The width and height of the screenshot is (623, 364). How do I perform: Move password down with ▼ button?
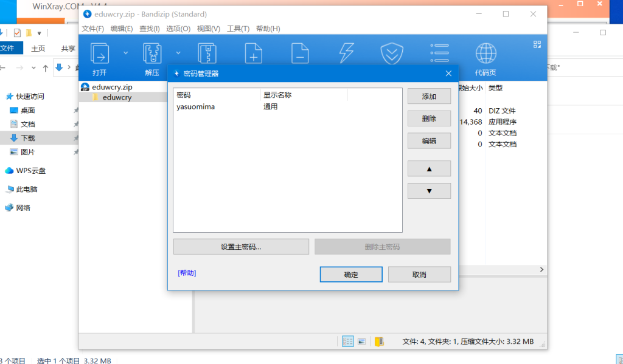click(429, 191)
